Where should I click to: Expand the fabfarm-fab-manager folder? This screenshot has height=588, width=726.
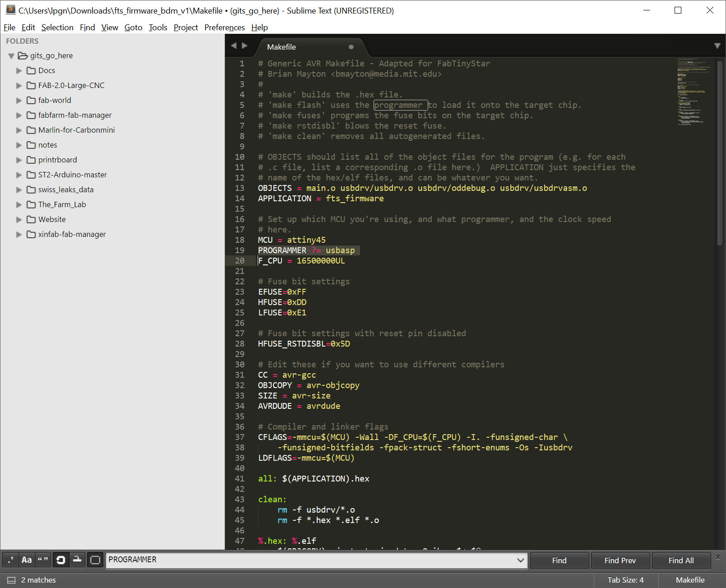[x=19, y=116]
